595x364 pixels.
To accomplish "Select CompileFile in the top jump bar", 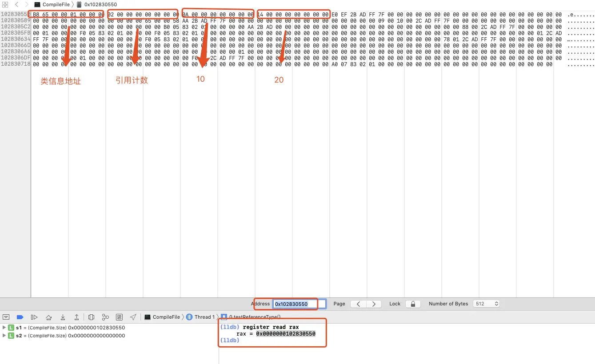I will 52,4.
